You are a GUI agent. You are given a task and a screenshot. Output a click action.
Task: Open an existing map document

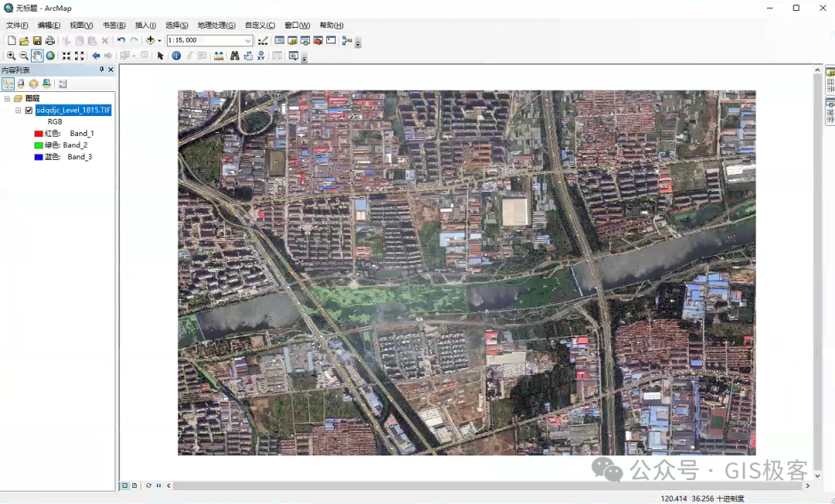click(24, 40)
